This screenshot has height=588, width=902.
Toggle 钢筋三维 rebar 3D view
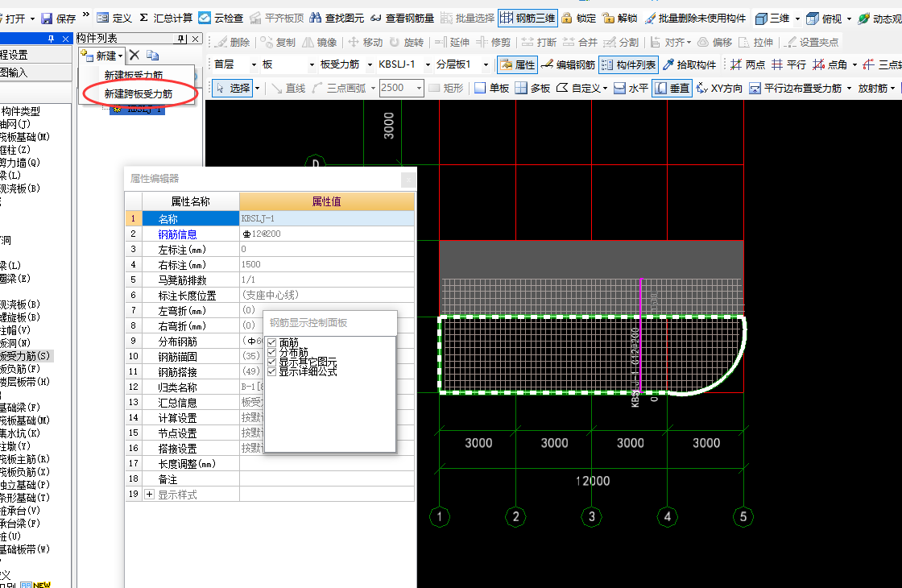coord(528,19)
